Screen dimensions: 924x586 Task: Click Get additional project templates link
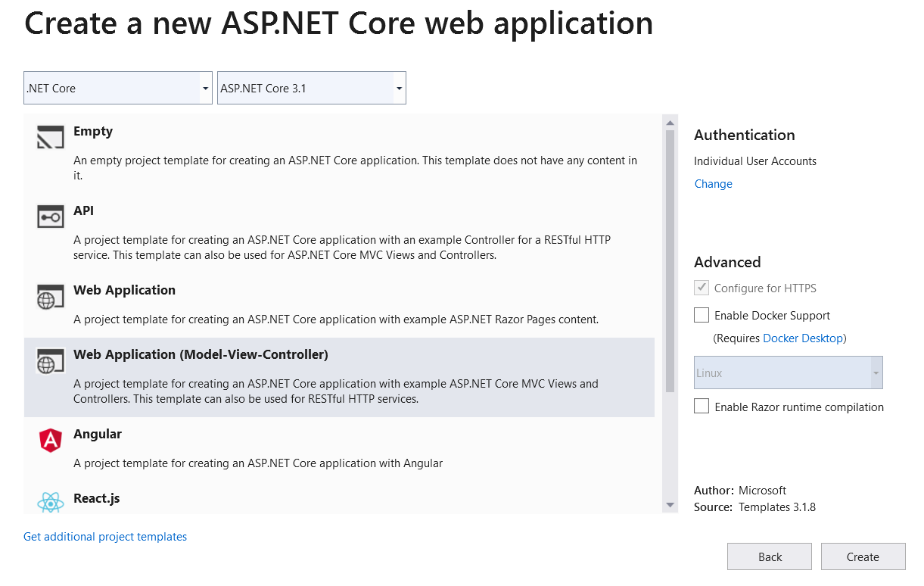tap(105, 537)
